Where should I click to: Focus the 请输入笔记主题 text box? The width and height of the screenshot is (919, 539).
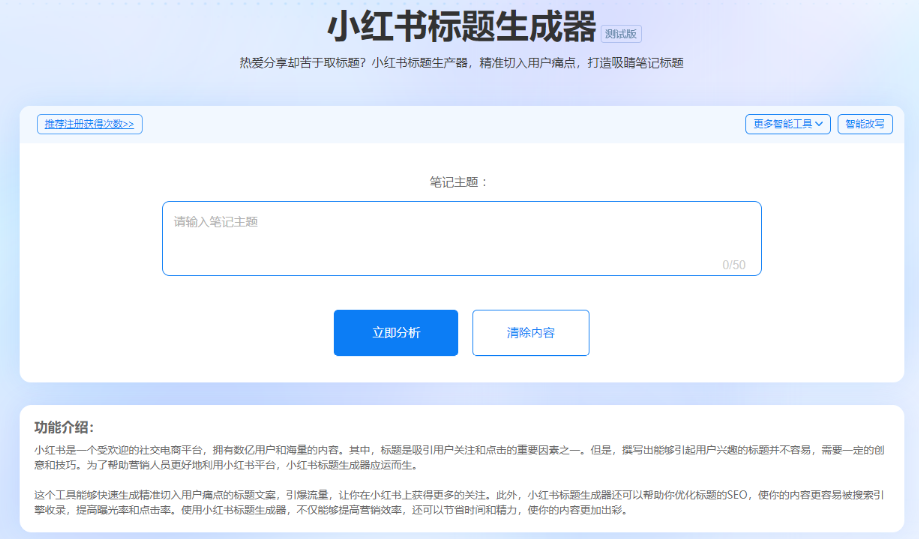click(x=461, y=237)
